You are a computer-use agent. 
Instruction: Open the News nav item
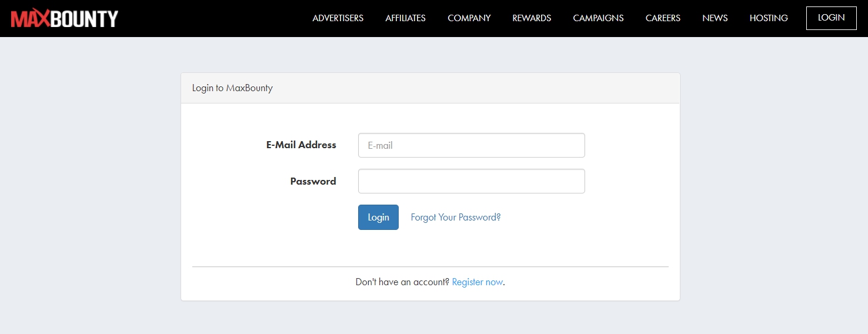(715, 18)
